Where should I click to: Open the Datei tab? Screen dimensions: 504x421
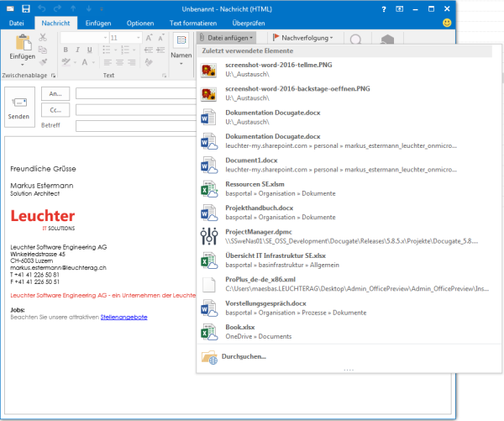(x=17, y=24)
